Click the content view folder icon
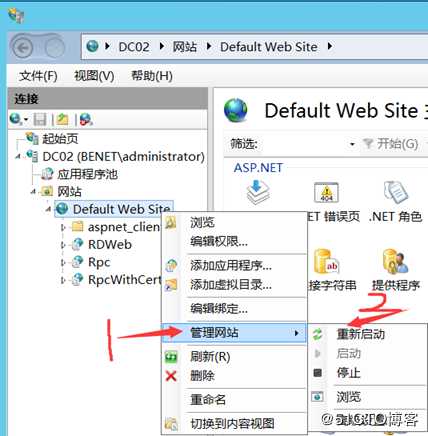The height and width of the screenshot is (436, 428). click(x=171, y=424)
